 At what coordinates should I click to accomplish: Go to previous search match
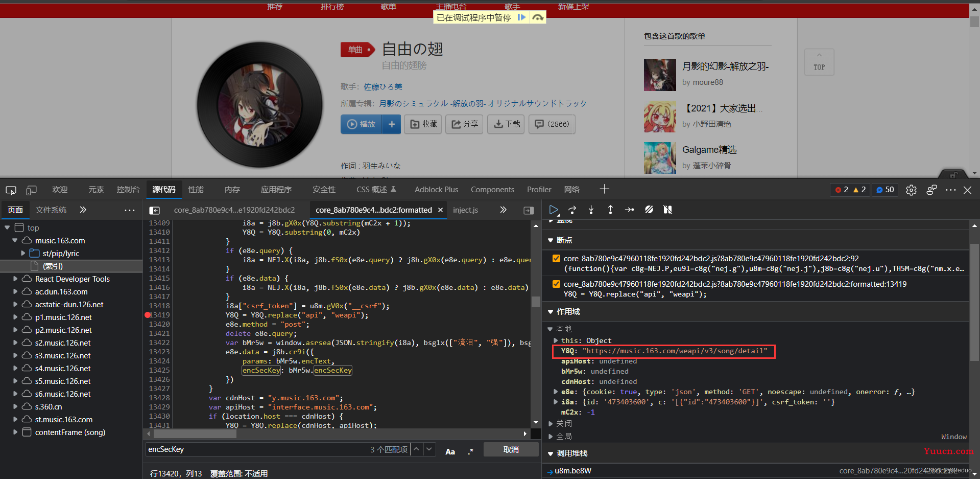tap(417, 449)
